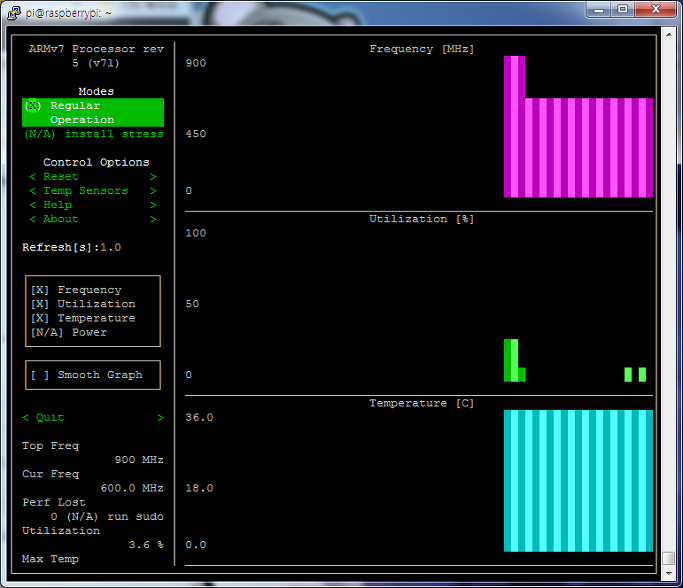Screen dimensions: 683x588
Task: Click the '450' frequency axis label
Action: 196,134
